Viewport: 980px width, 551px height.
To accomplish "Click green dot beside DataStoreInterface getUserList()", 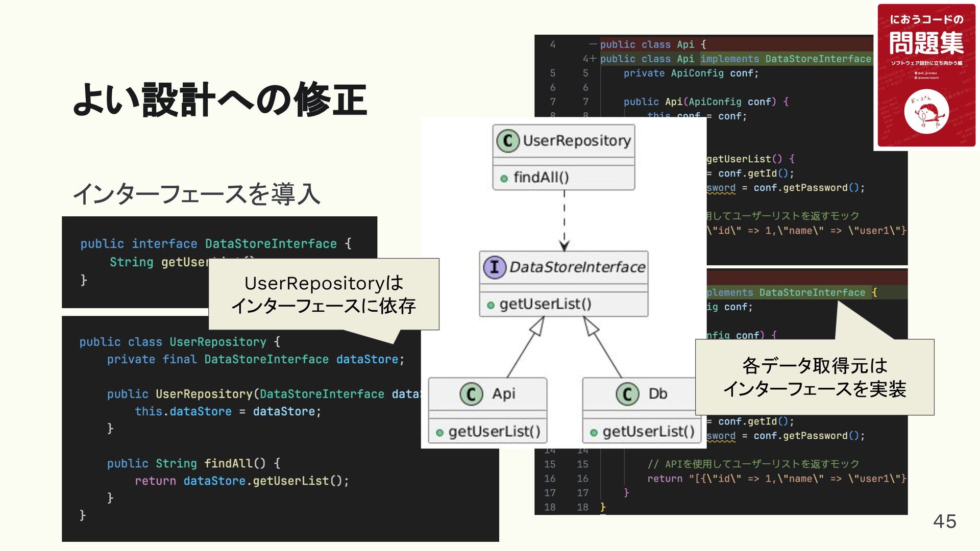I will click(491, 305).
